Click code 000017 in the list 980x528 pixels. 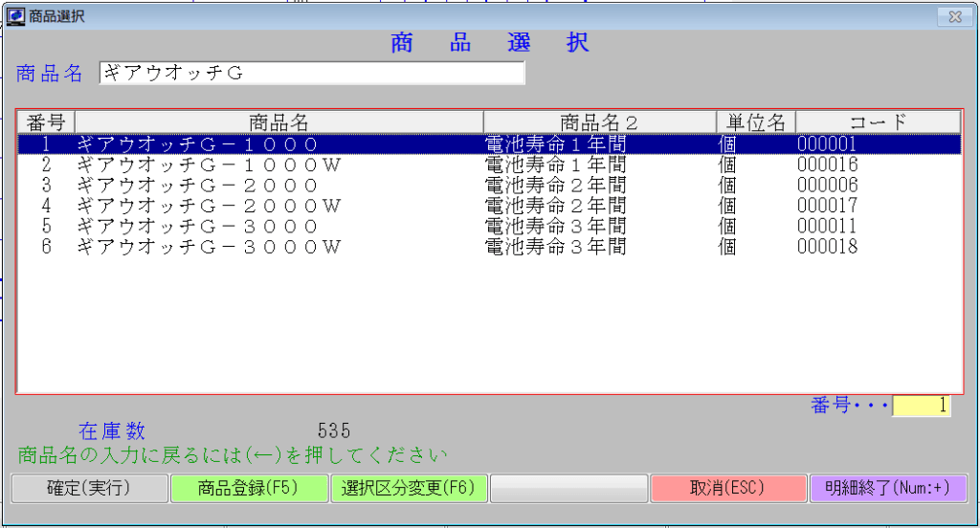click(x=827, y=206)
